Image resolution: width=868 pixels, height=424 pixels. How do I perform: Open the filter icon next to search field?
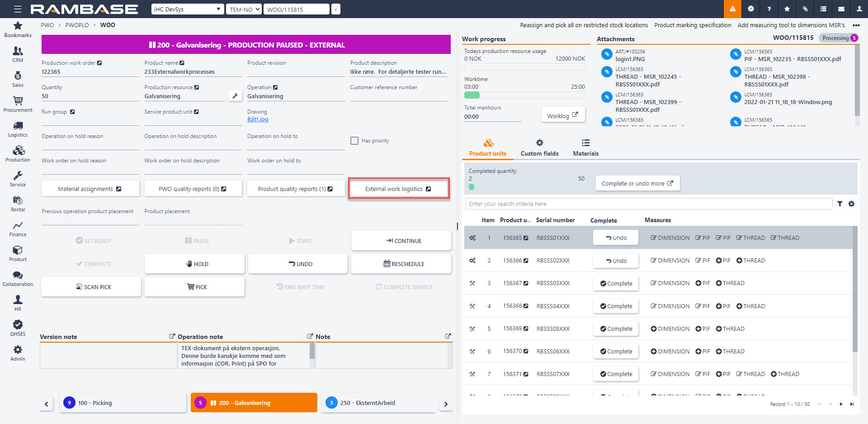(x=840, y=204)
